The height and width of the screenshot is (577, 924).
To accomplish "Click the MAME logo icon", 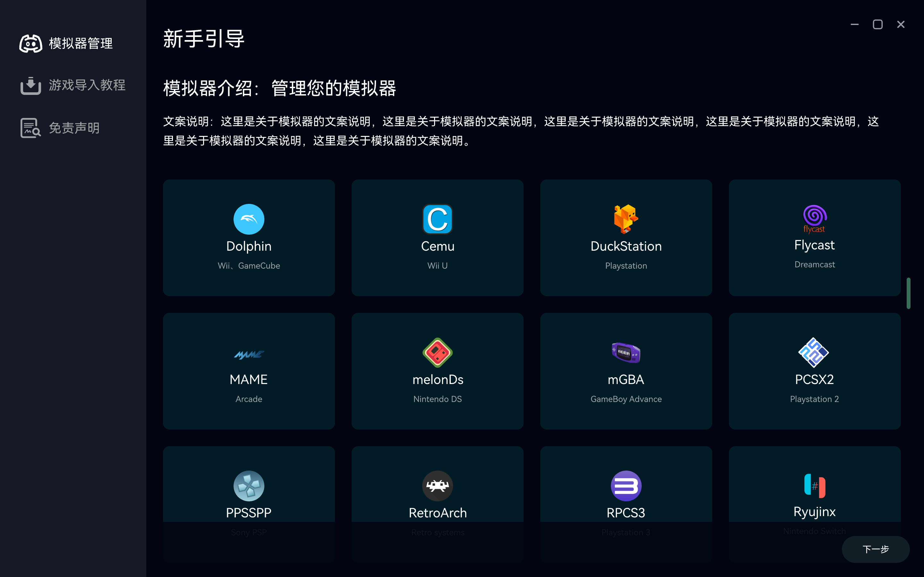I will pyautogui.click(x=249, y=355).
